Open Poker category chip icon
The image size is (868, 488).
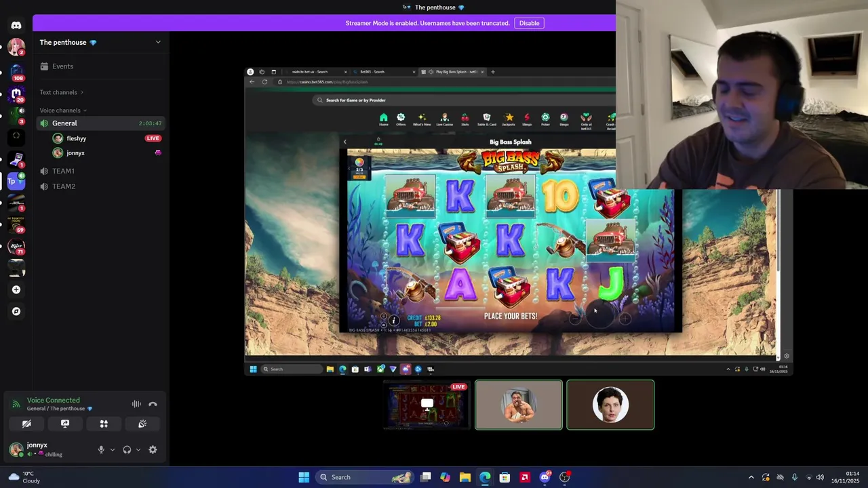(545, 120)
